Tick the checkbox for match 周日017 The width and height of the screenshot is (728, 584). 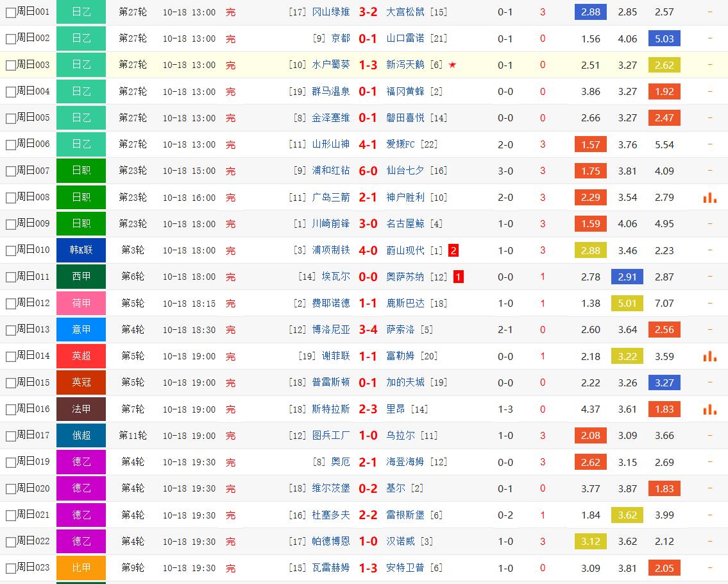click(x=11, y=436)
